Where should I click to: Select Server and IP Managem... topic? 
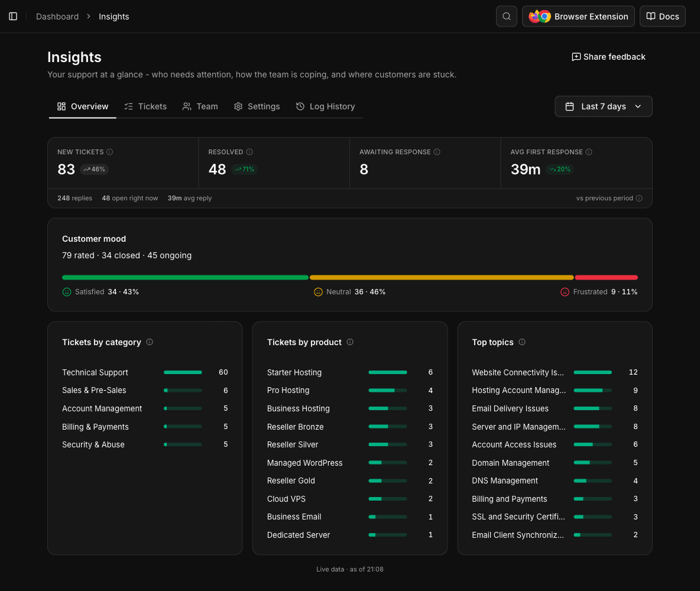(x=555, y=427)
